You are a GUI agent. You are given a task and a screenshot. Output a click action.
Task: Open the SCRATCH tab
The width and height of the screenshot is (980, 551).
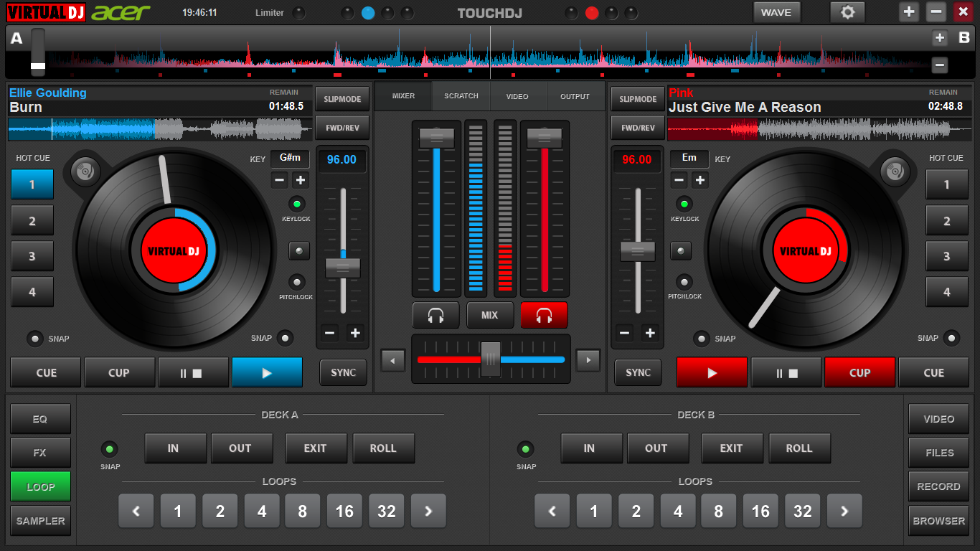[461, 96]
